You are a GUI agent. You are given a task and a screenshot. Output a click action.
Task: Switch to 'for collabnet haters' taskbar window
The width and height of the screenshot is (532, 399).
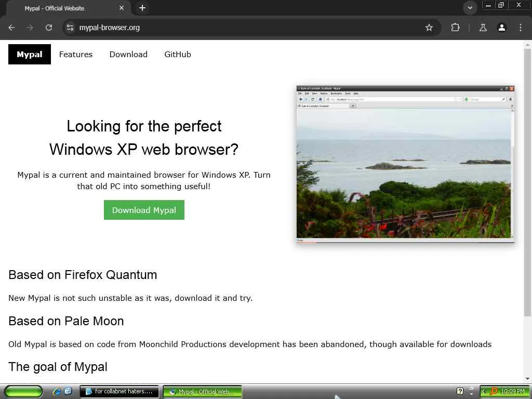pos(119,392)
